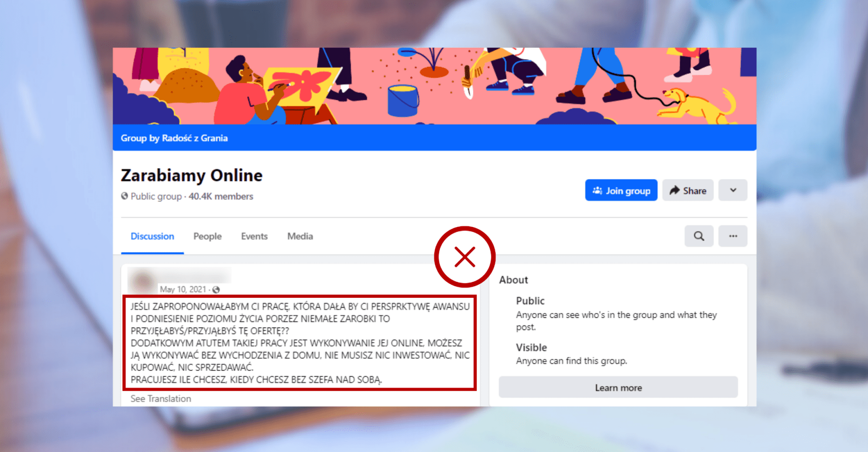Click the blurred post author name

point(194,275)
